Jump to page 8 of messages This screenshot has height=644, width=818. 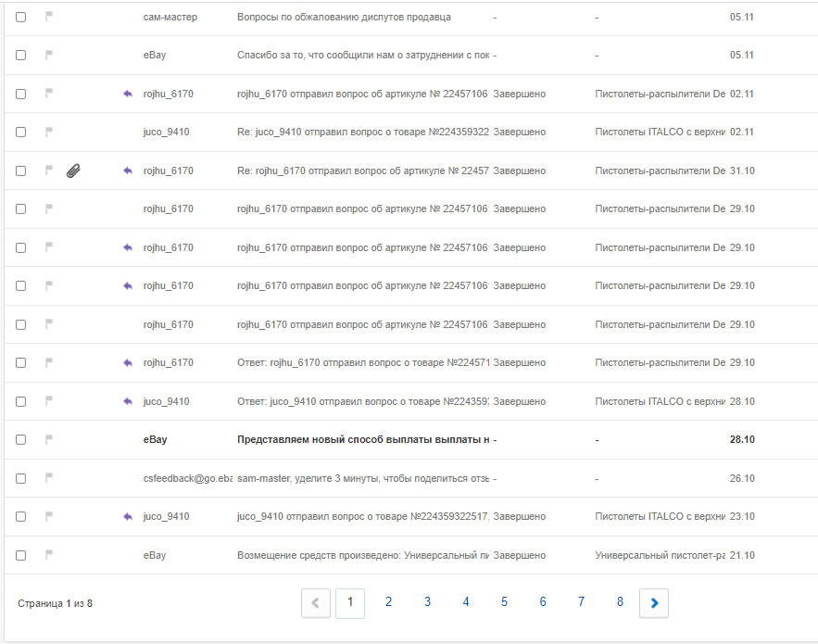click(x=620, y=602)
